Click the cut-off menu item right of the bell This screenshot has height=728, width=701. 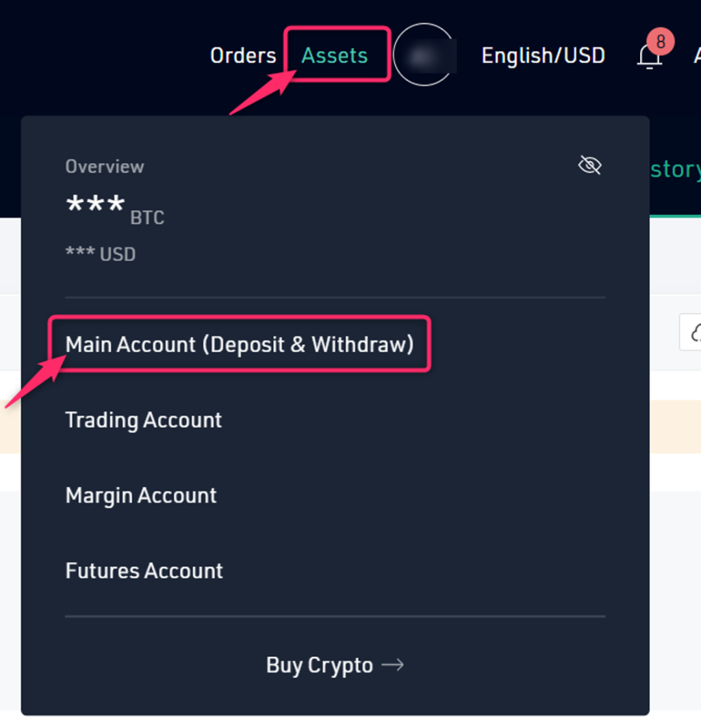698,55
